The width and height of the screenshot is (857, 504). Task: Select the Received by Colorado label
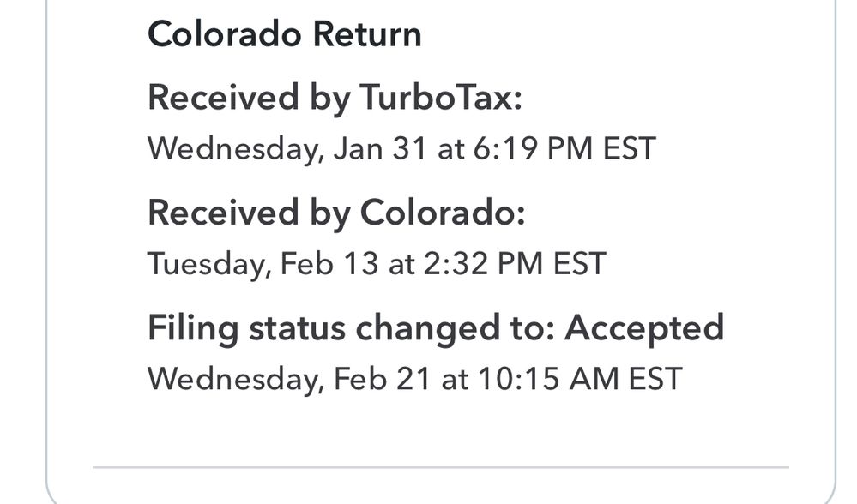point(335,213)
